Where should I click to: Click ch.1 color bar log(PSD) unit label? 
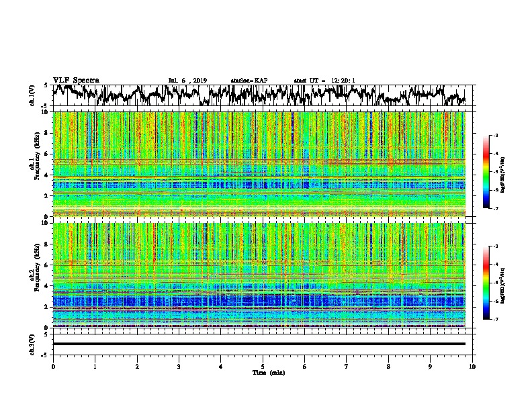coord(503,175)
